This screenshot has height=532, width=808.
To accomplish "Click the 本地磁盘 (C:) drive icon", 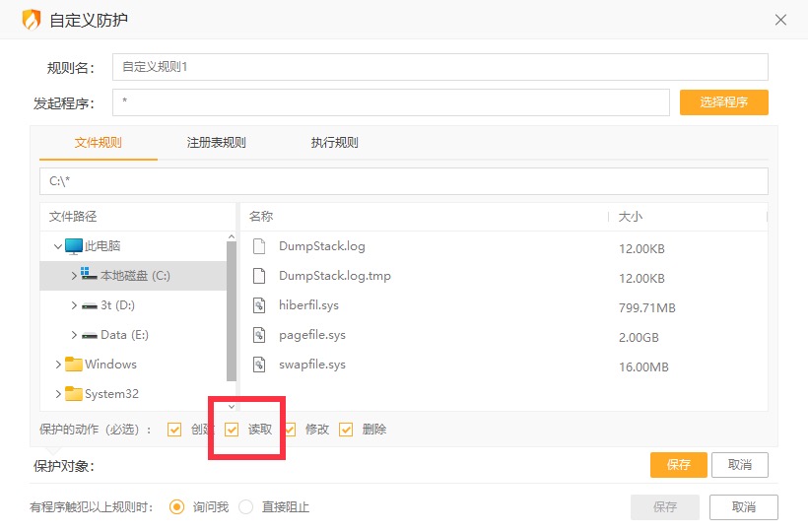I will [90, 276].
